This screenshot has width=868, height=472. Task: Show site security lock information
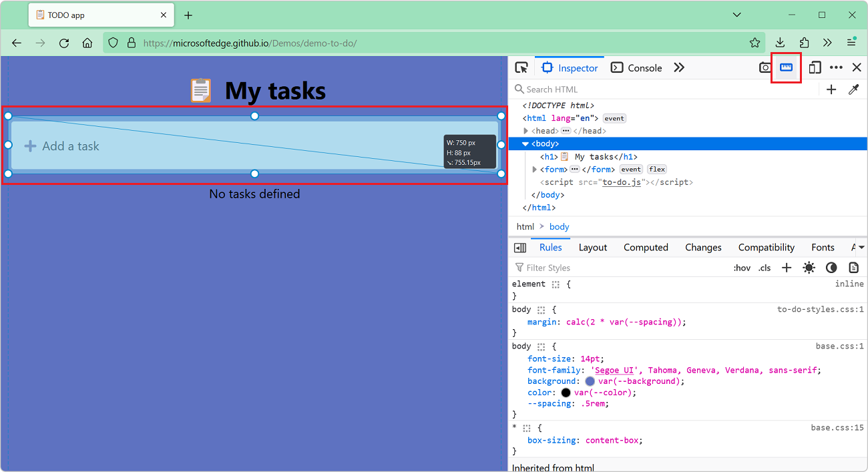[x=131, y=43]
